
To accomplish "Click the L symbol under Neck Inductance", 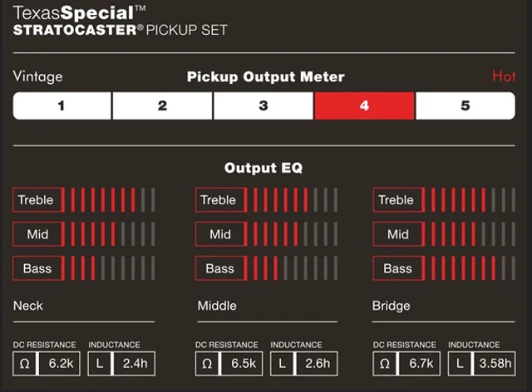I will tap(100, 364).
